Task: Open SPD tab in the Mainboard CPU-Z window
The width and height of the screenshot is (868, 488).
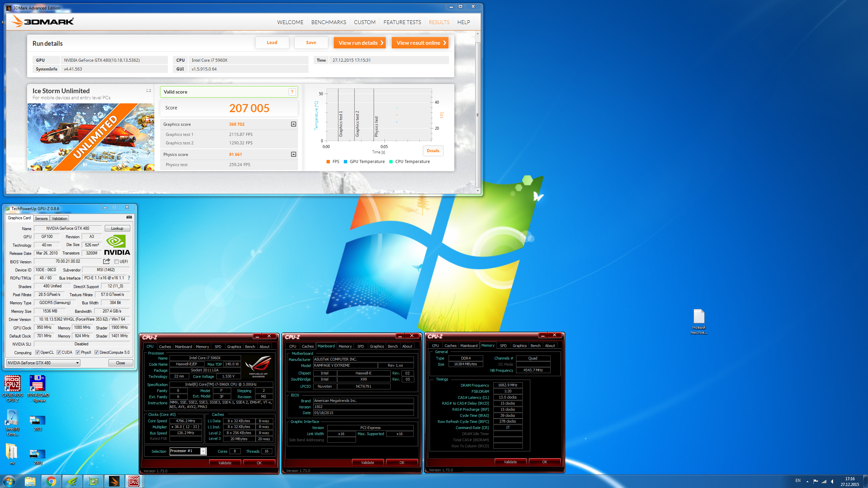Action: pyautogui.click(x=361, y=346)
